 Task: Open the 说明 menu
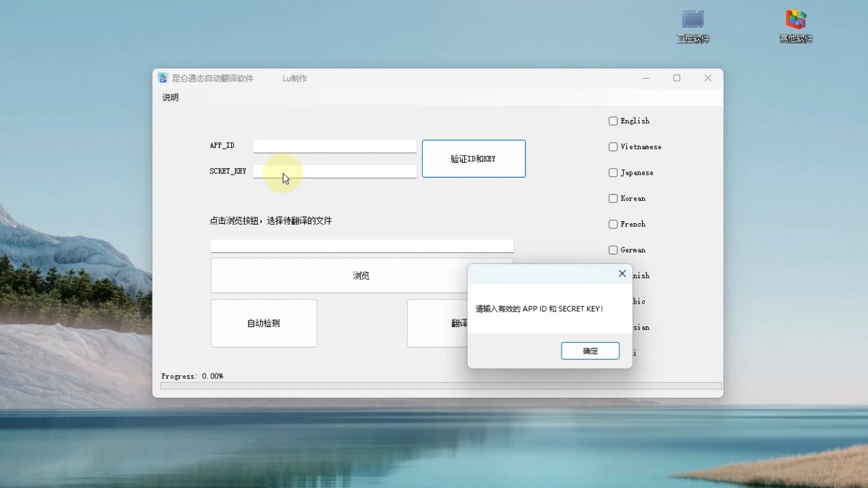point(170,97)
